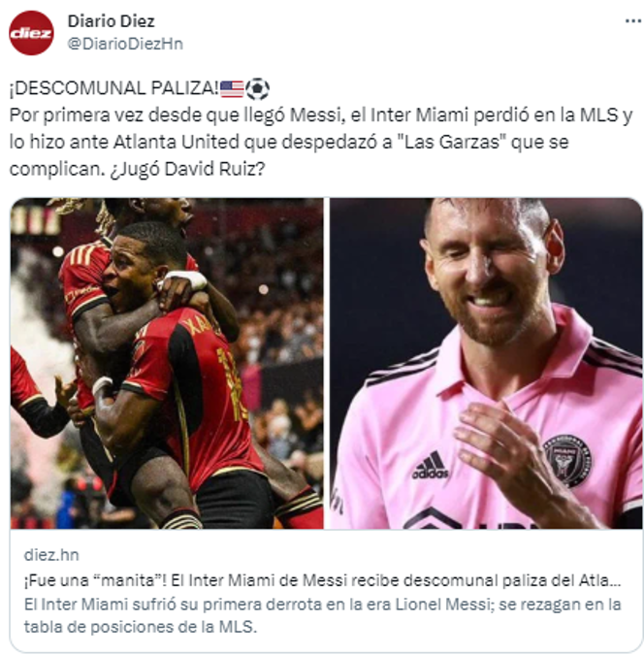Image resolution: width=644 pixels, height=655 pixels.
Task: Open the Atlanta United celebration photo
Action: click(167, 363)
